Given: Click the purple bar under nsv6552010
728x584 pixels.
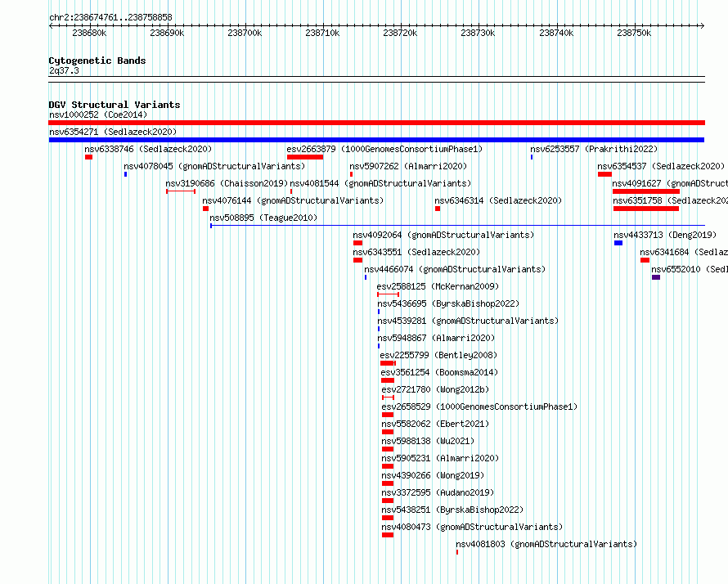Looking at the screenshot, I should 655,277.
